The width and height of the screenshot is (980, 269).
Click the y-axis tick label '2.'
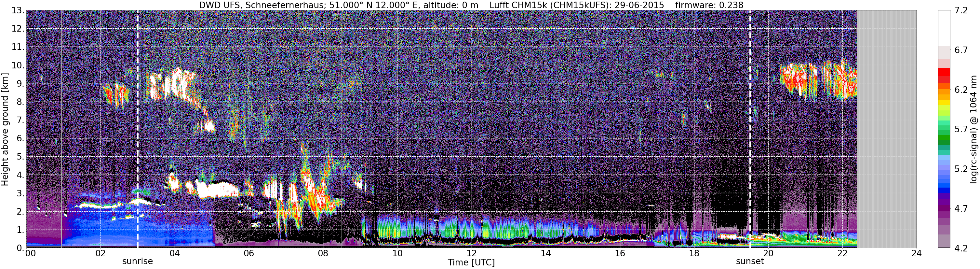[20, 212]
